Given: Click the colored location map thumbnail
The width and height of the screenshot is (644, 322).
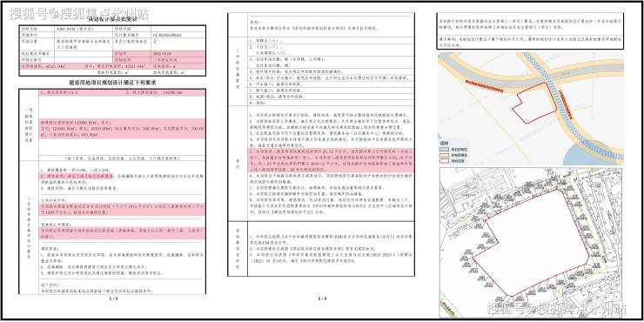Looking at the screenshot, I should click(531, 109).
